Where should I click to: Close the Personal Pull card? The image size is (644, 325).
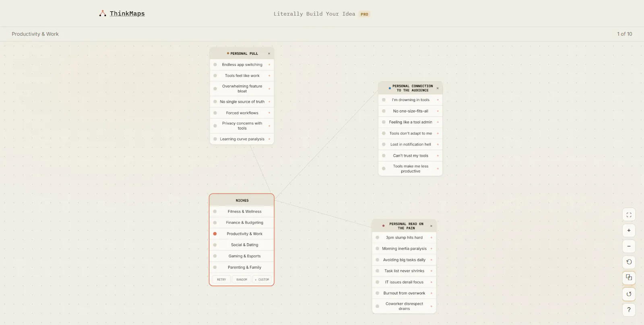[269, 53]
